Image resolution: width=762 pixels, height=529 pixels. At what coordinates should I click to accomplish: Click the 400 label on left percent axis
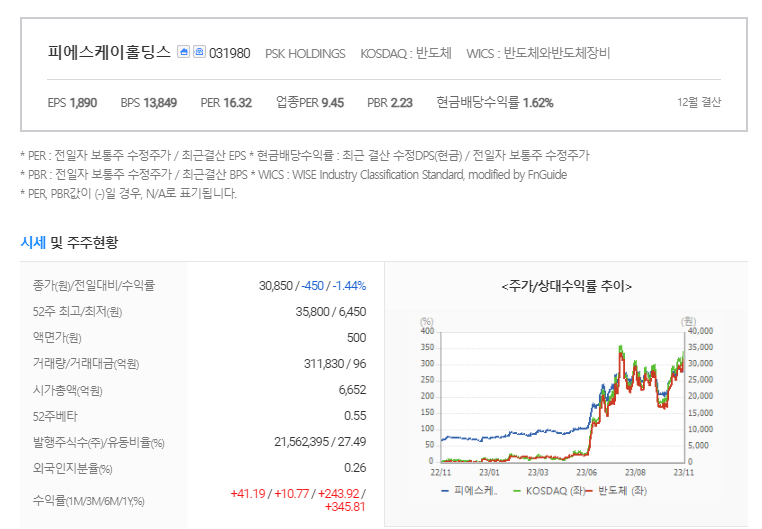(x=428, y=331)
